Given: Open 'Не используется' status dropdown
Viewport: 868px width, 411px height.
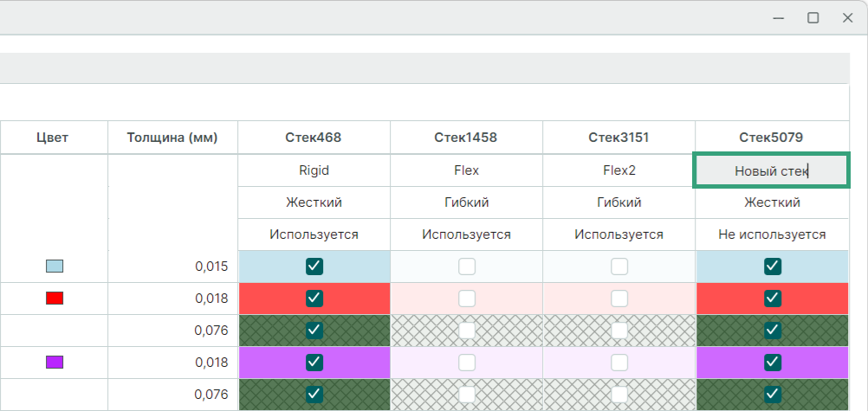Looking at the screenshot, I should [x=772, y=234].
